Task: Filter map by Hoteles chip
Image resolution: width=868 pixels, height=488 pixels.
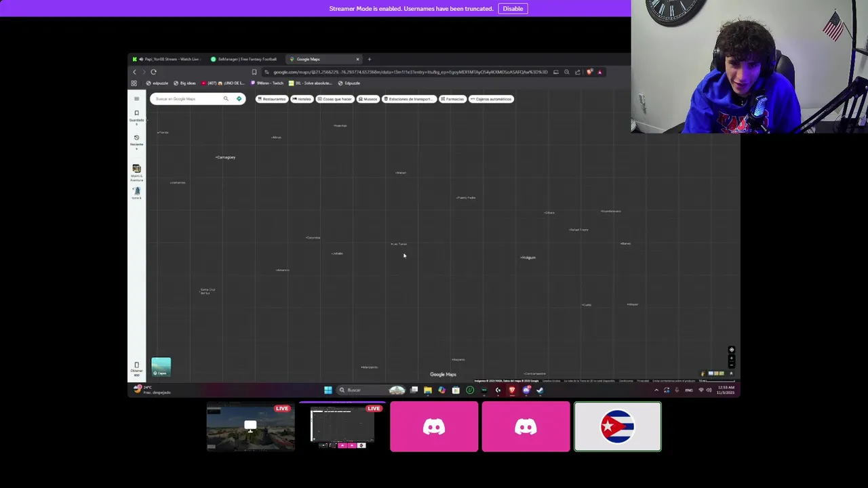Action: click(301, 99)
